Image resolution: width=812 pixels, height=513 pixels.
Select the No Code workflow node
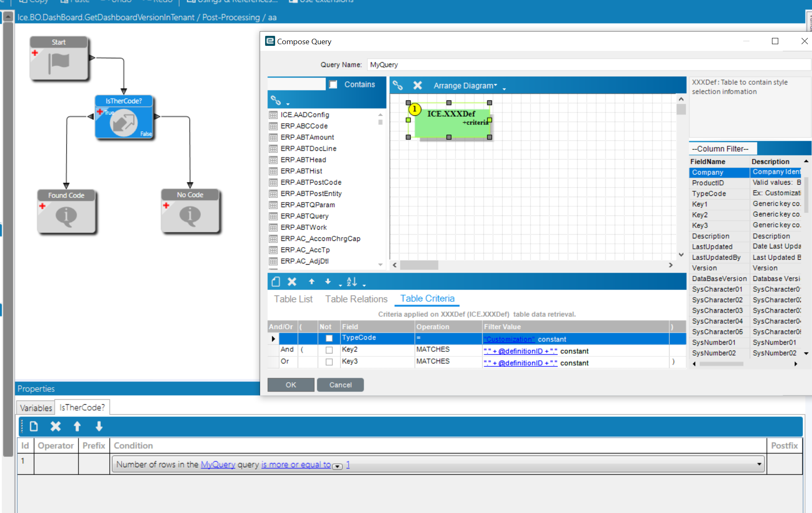coord(190,211)
